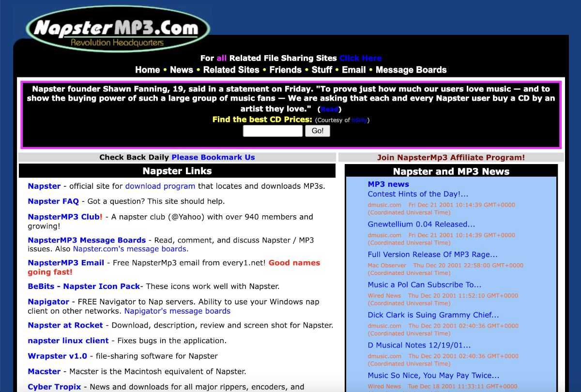Follow the 'Click Here' file sharing link

coord(361,58)
